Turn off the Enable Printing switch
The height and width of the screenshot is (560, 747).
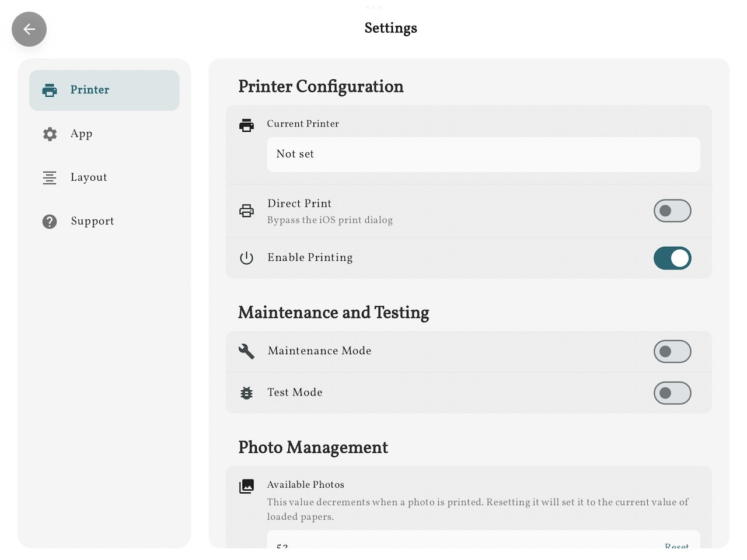click(672, 258)
